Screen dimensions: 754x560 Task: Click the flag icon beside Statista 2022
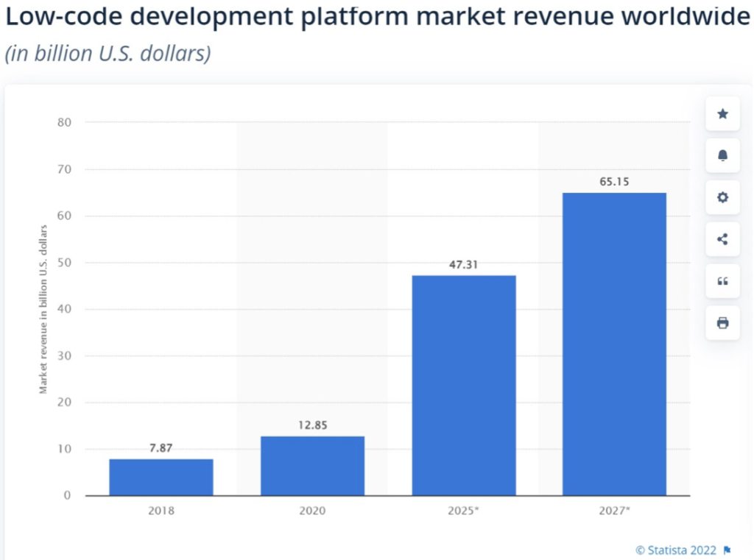coord(727,550)
